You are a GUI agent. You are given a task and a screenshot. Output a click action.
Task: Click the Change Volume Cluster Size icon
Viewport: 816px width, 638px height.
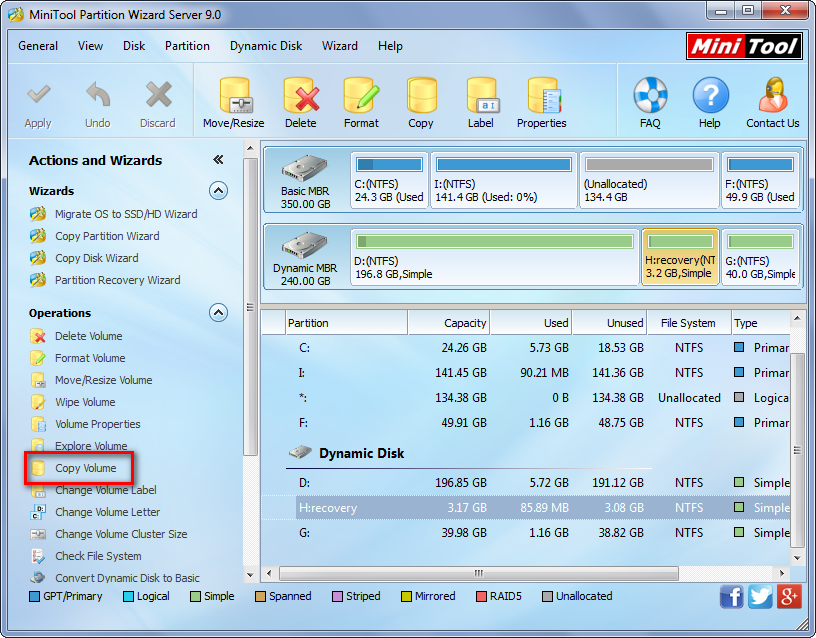coord(38,534)
